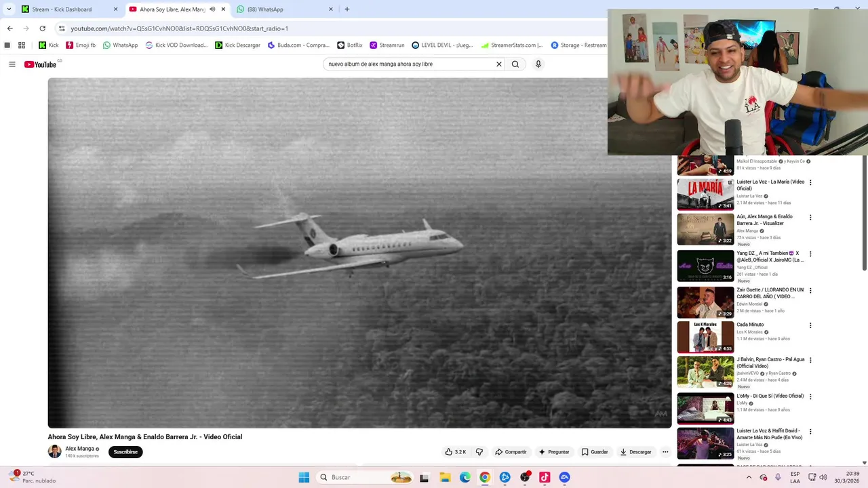The width and height of the screenshot is (868, 488).
Task: Open options for Luister La Voz La María video
Action: [810, 183]
